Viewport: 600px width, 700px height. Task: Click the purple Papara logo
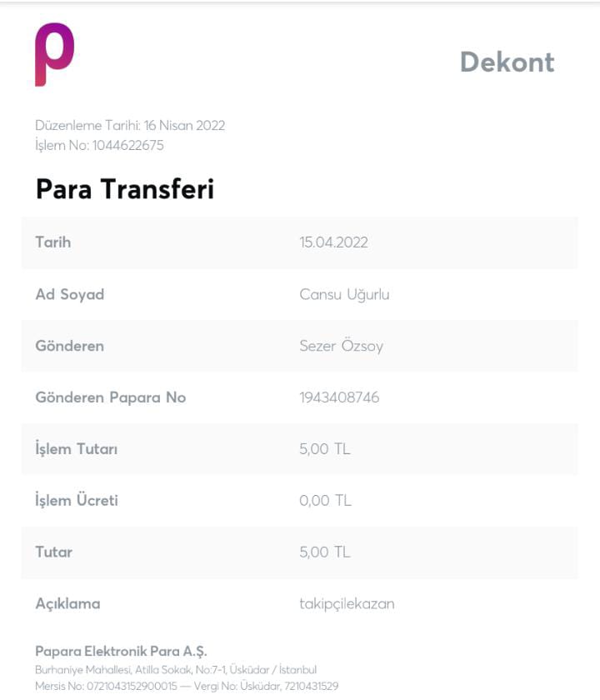point(54,54)
